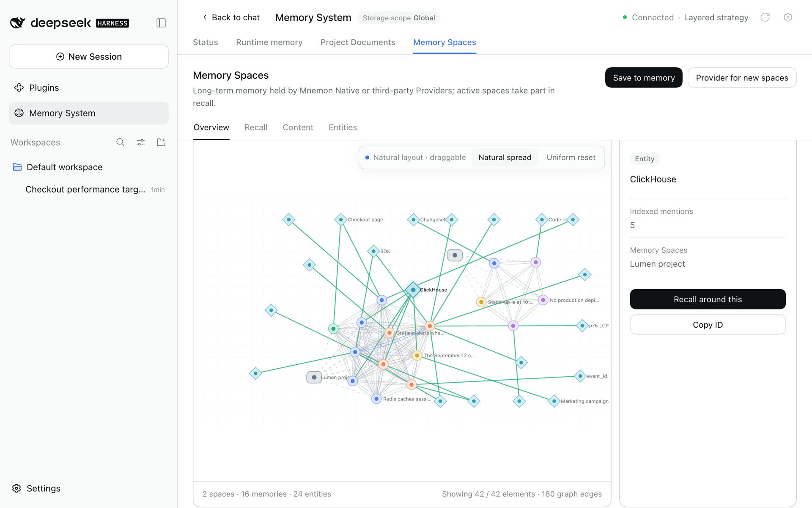Create new workspace folder icon
The width and height of the screenshot is (812, 508).
[161, 142]
